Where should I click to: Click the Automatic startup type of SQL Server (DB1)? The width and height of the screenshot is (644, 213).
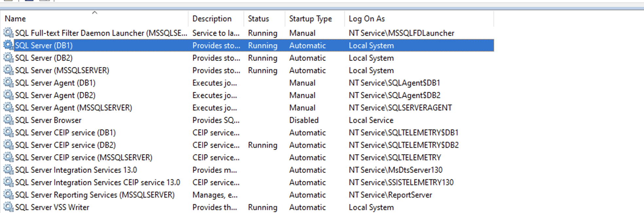[x=308, y=46]
